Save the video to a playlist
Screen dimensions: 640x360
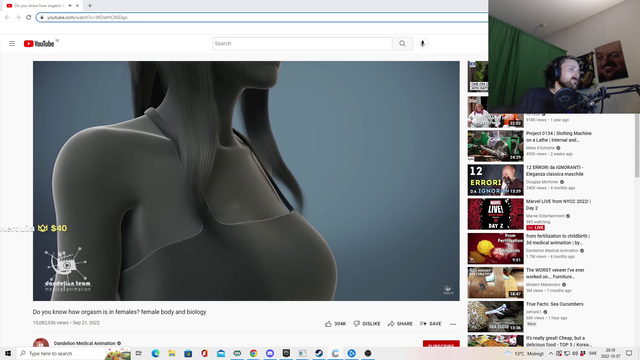click(x=431, y=324)
